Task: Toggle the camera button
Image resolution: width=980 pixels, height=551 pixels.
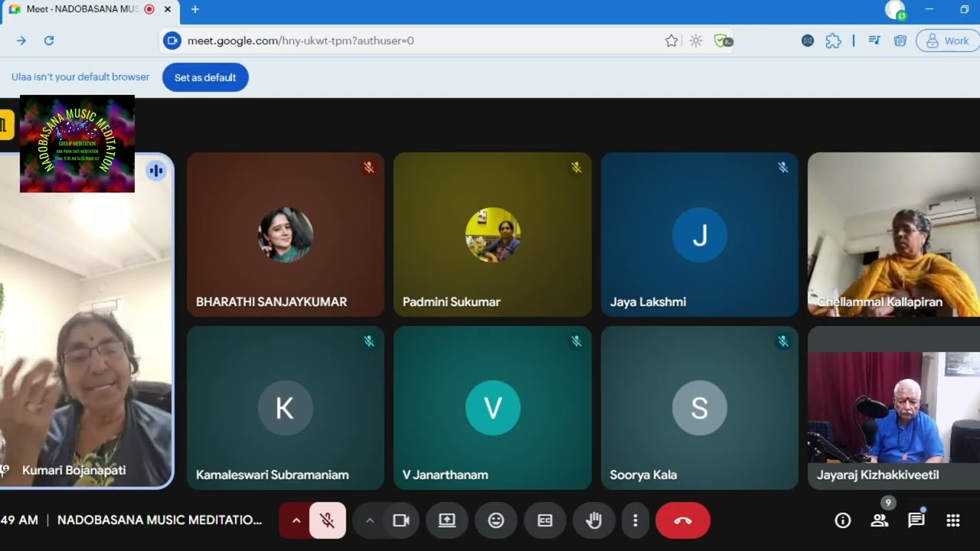Action: tap(400, 520)
